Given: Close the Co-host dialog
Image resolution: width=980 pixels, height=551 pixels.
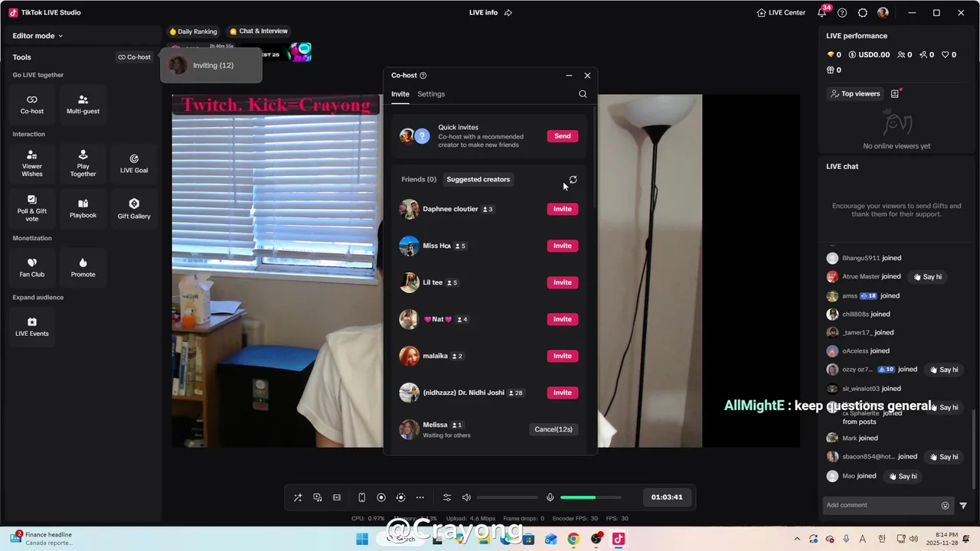Looking at the screenshot, I should click(587, 75).
